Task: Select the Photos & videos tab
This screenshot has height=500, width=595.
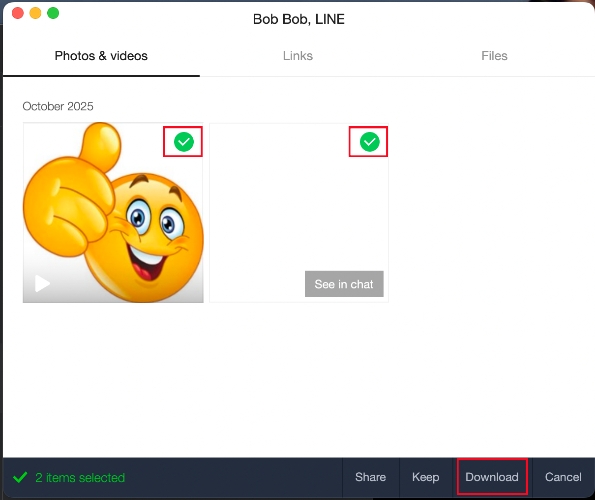Action: 101,56
